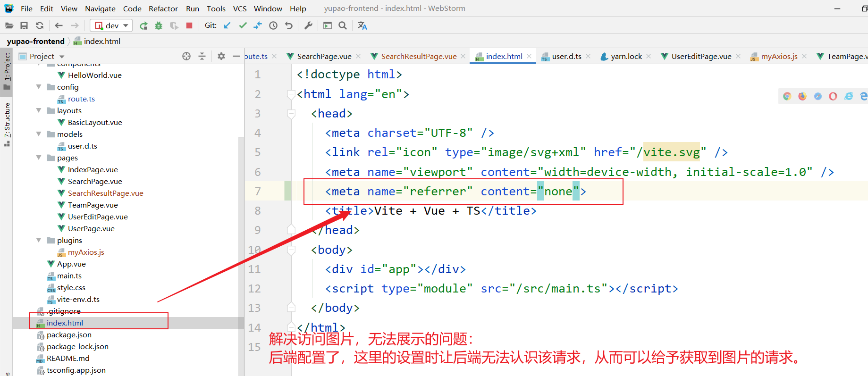Collapse the models folder
Image resolution: width=868 pixels, height=376 pixels.
click(x=39, y=134)
